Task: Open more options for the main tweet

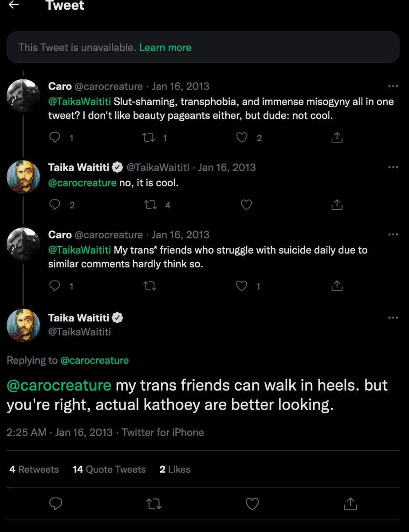Action: (393, 317)
